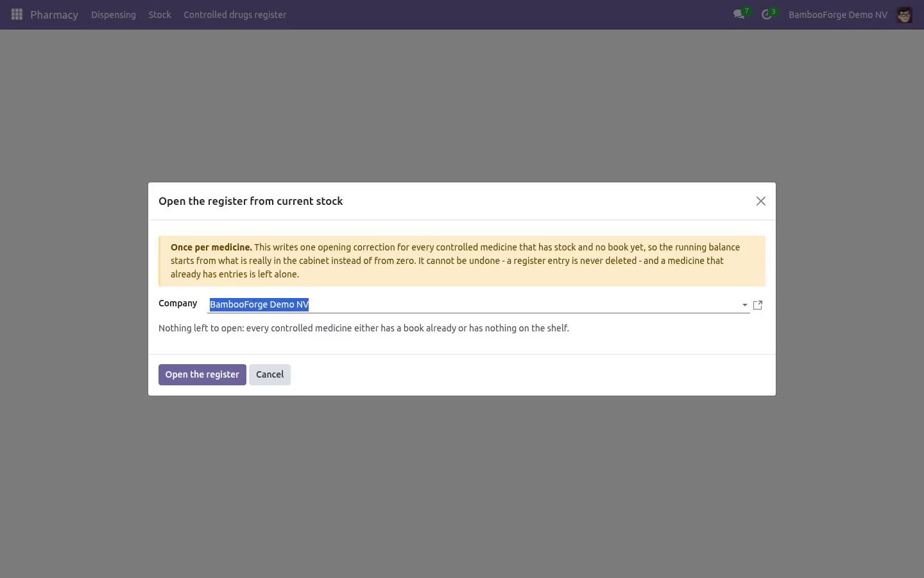924x578 pixels.
Task: Open the activities clock icon
Action: [x=767, y=14]
